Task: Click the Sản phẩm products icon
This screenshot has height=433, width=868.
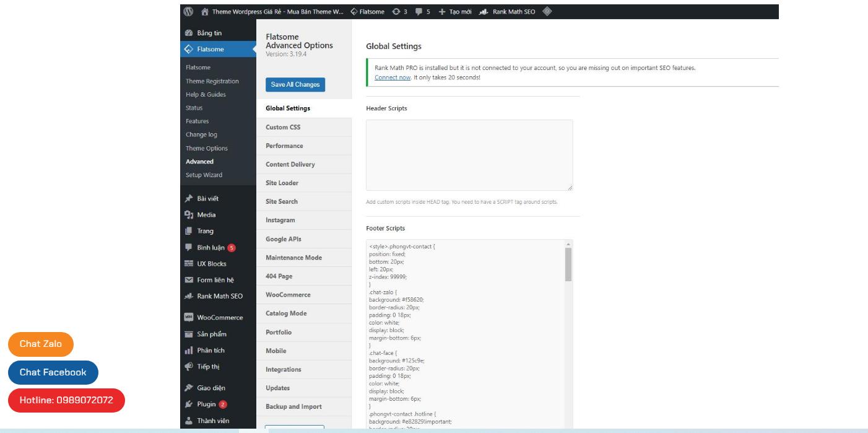Action: [x=190, y=335]
